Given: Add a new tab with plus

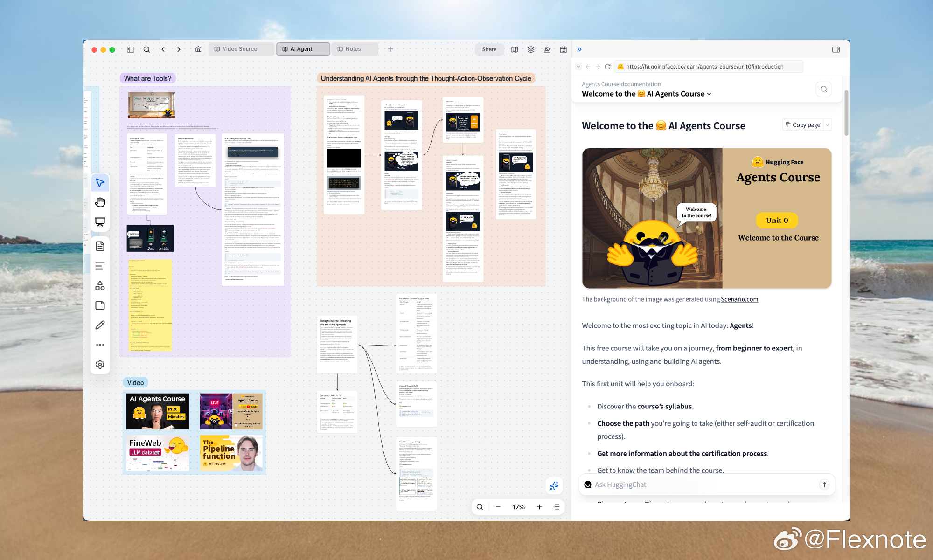Looking at the screenshot, I should pyautogui.click(x=390, y=49).
